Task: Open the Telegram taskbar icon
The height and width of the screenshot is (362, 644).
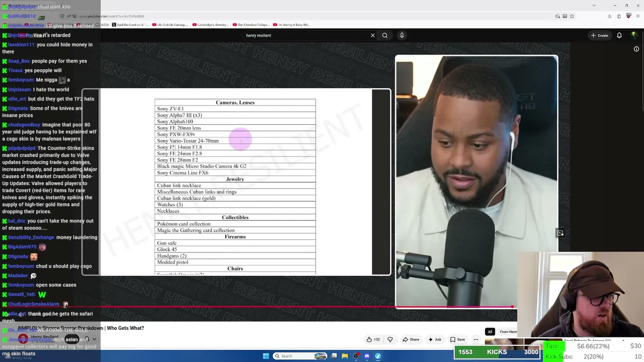Action: [378, 356]
